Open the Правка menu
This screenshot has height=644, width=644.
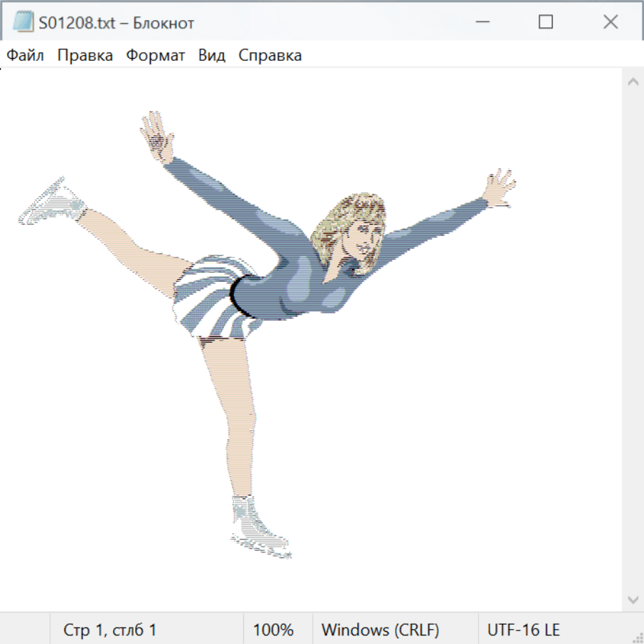pyautogui.click(x=85, y=56)
